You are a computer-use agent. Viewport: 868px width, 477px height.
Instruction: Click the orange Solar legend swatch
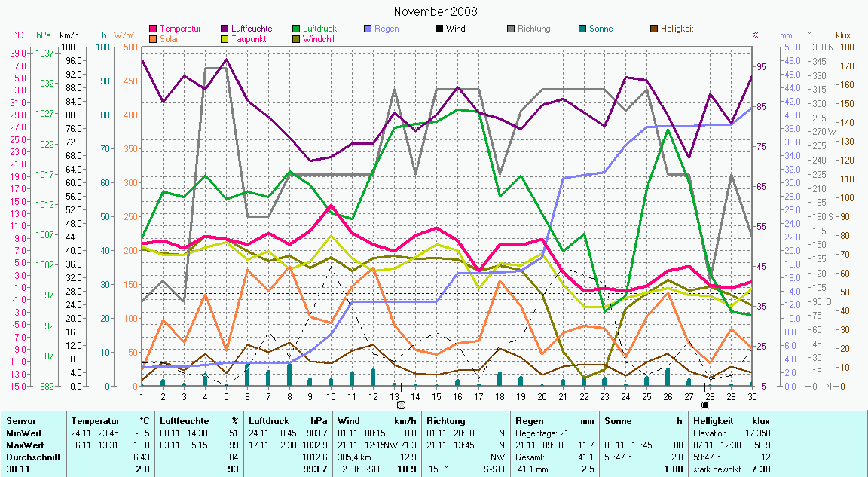[154, 38]
